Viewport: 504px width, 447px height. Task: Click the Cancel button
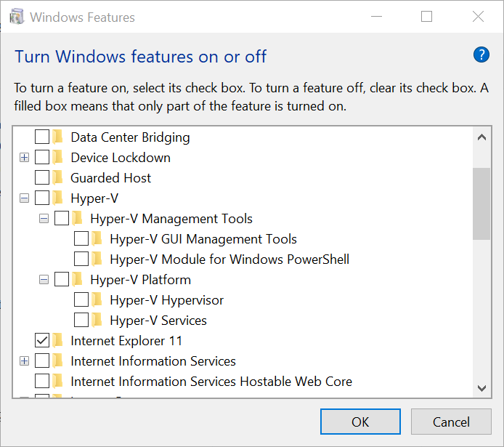(451, 422)
